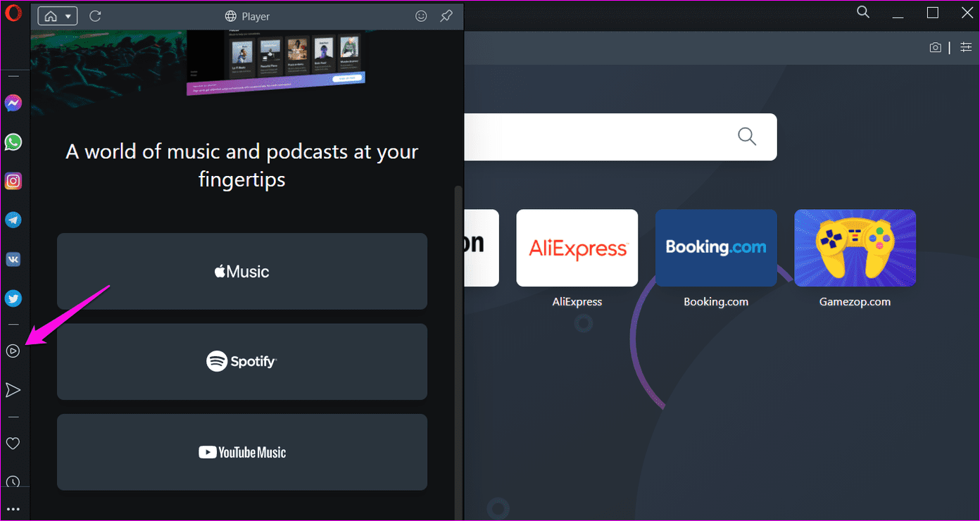Open WhatsApp in the sidebar
980x521 pixels.
pos(13,142)
